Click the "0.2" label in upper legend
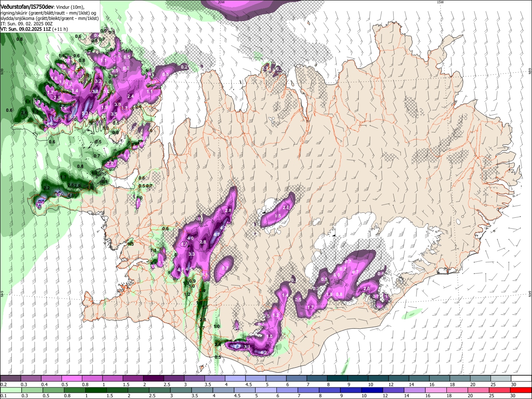The height and width of the screenshot is (399, 532). 3,384
